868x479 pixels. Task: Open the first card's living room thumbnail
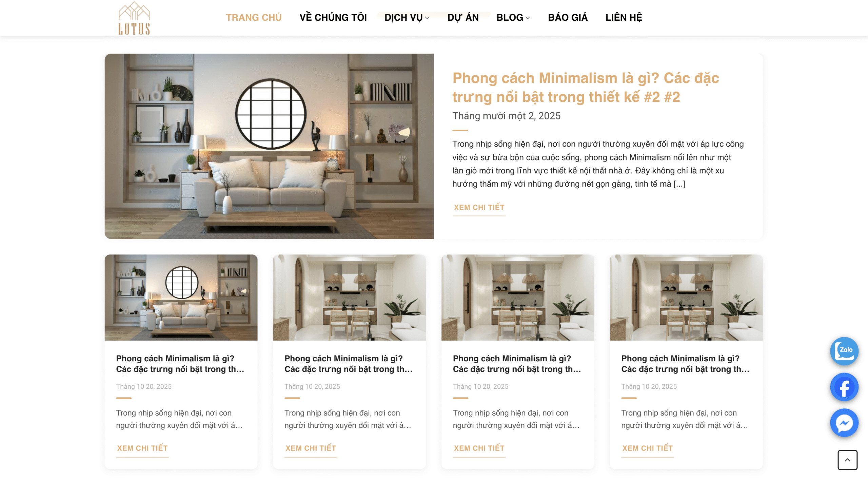click(x=181, y=298)
